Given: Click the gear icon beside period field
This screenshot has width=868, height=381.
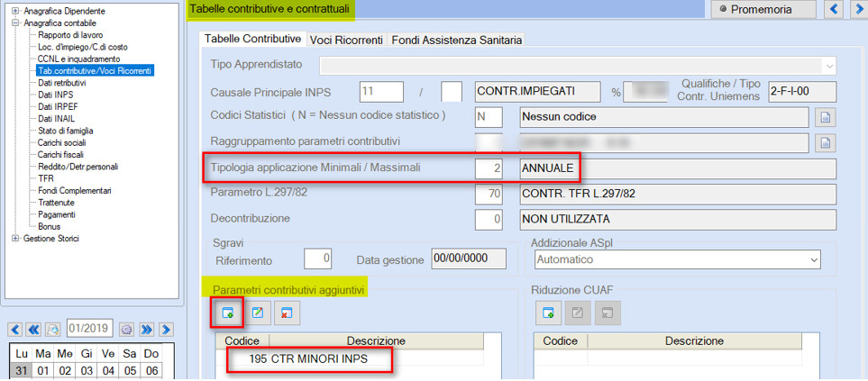Looking at the screenshot, I should [x=127, y=330].
